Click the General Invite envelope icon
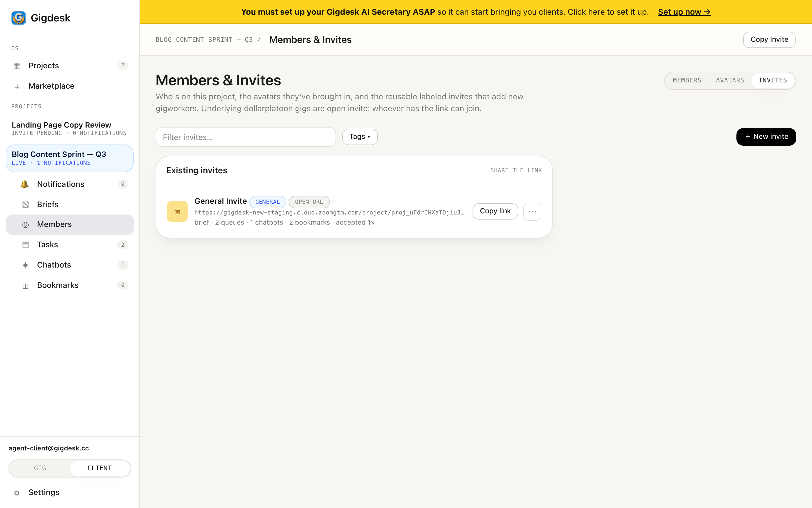Image resolution: width=812 pixels, height=508 pixels. [177, 212]
